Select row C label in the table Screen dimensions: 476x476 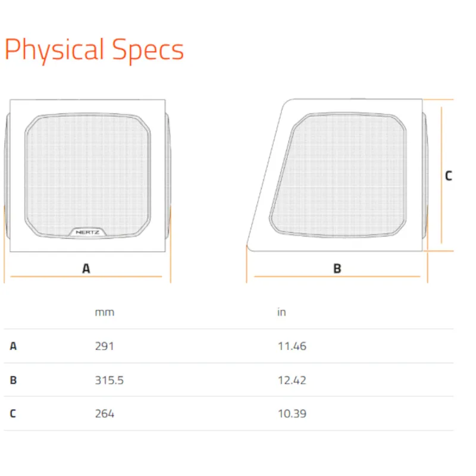[12, 413]
